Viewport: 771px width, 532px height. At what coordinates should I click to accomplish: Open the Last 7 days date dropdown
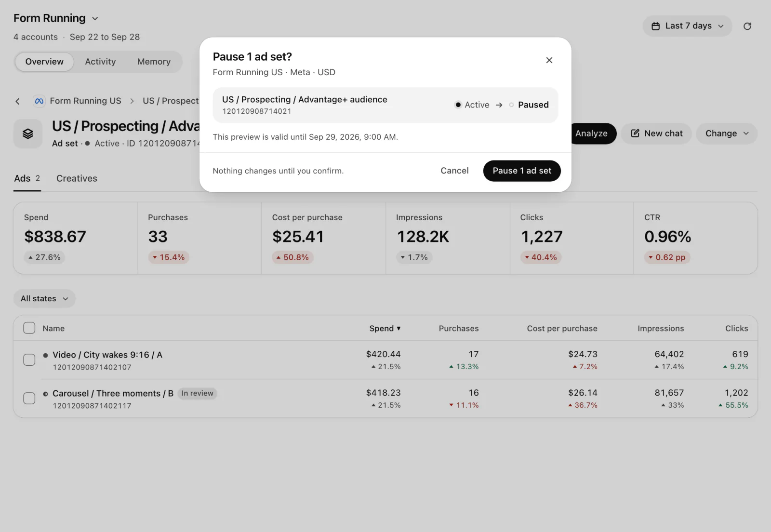(x=687, y=26)
